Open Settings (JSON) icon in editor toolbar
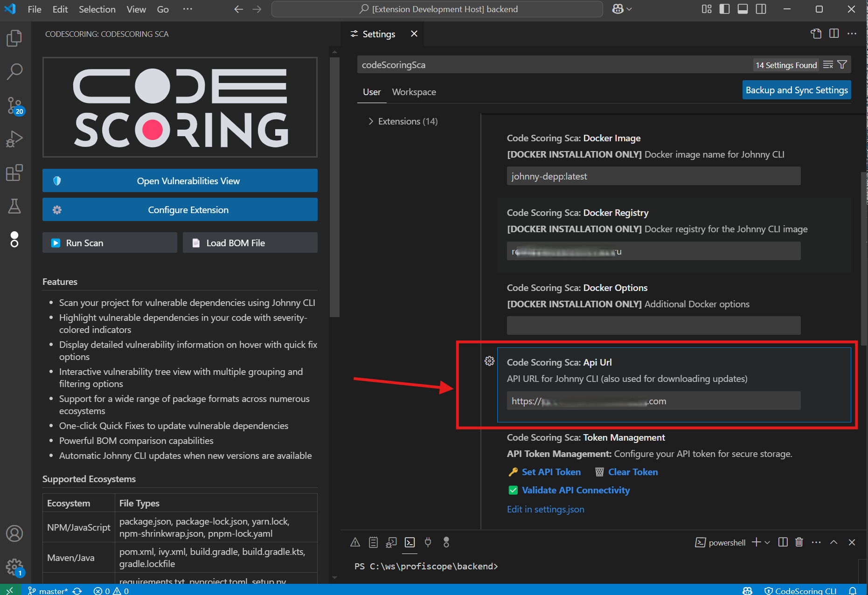The image size is (868, 595). pyautogui.click(x=816, y=34)
